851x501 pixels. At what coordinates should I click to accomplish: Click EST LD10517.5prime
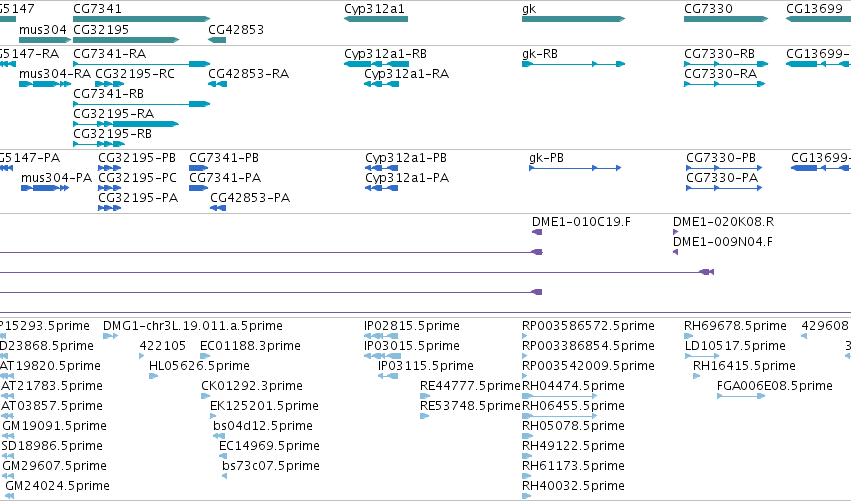(702, 357)
